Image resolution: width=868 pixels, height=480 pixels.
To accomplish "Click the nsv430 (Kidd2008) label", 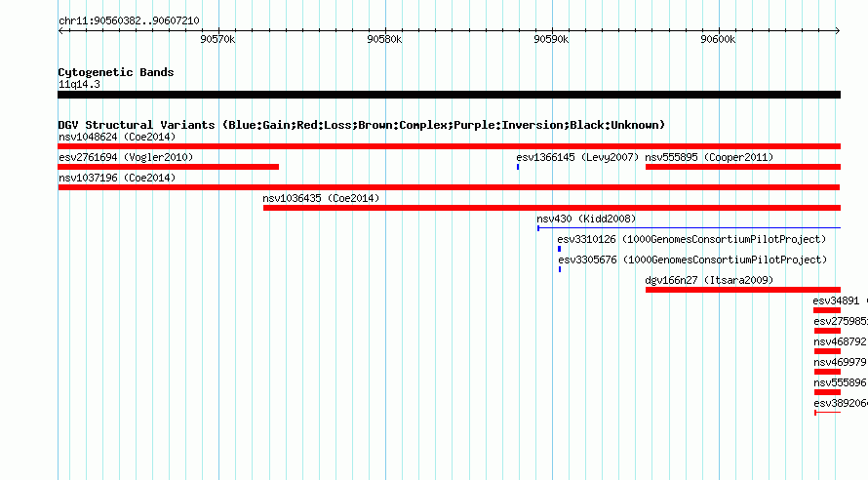I will click(x=586, y=219).
